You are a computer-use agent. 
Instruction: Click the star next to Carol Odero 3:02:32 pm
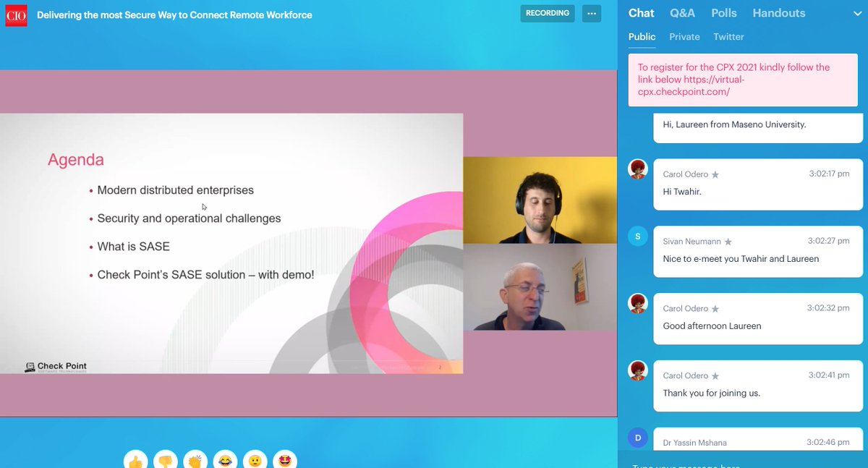click(x=715, y=309)
